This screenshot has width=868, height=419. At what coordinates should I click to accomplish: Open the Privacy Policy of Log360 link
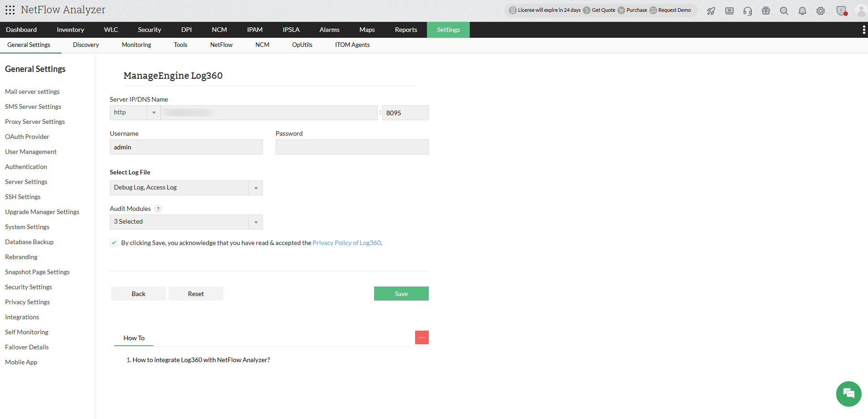(x=347, y=243)
